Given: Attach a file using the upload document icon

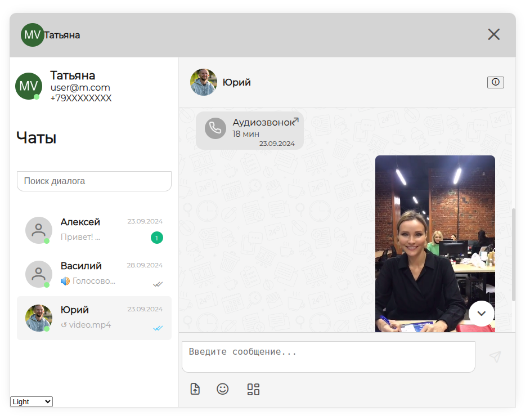Looking at the screenshot, I should tap(195, 389).
